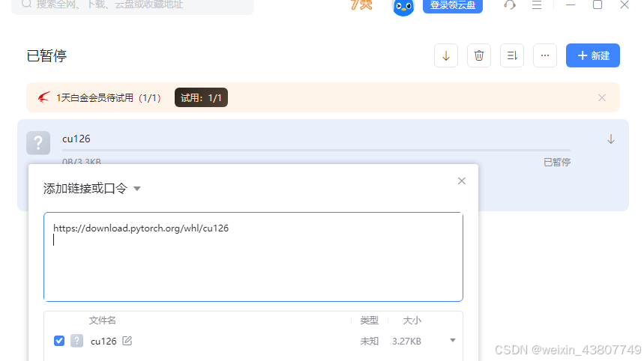Expand the cu126 row dropdown arrow
The image size is (644, 361).
(453, 341)
